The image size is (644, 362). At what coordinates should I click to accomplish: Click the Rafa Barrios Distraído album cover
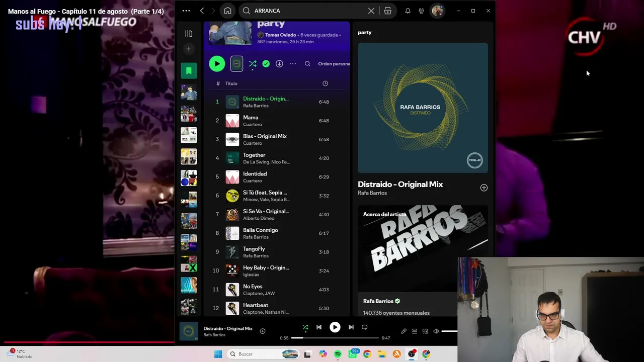[x=423, y=108]
